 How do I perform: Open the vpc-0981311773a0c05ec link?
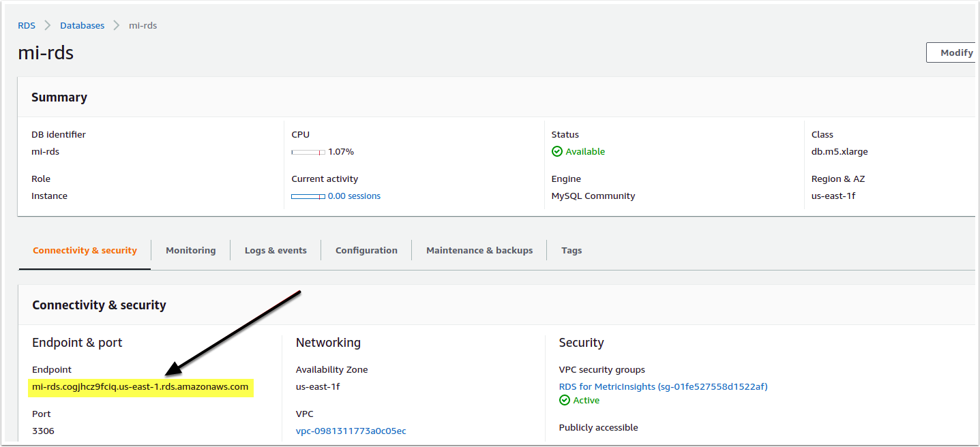(x=351, y=431)
